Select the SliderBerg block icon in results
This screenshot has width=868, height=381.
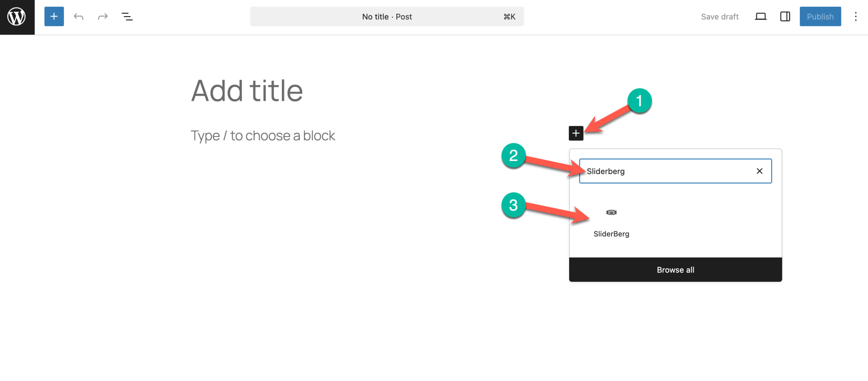pos(611,212)
